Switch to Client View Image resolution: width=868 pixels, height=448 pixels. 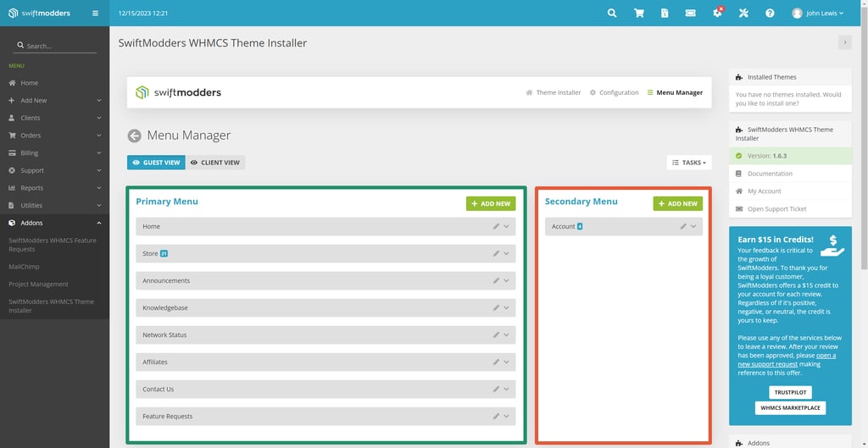215,163
